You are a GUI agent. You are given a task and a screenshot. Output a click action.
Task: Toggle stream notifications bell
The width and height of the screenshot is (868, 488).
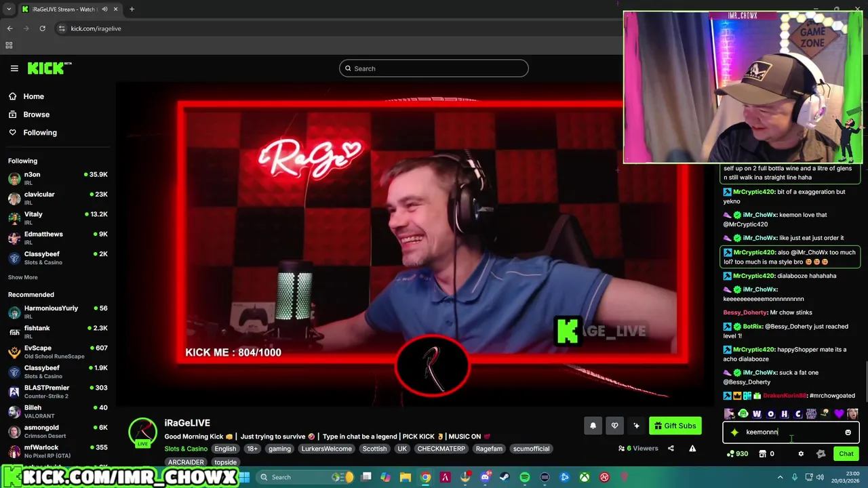pyautogui.click(x=593, y=426)
